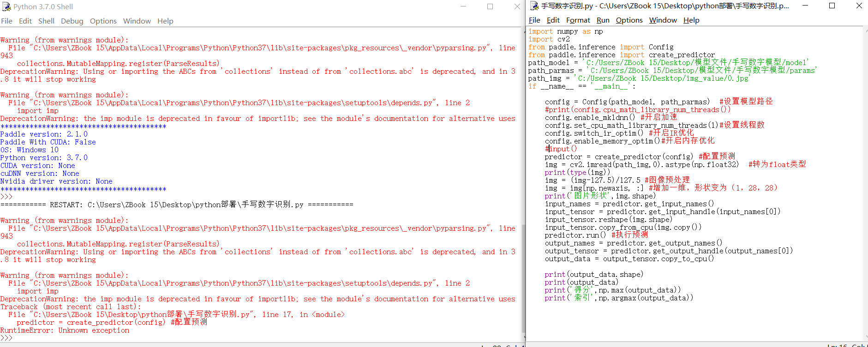Maximize the editor window
Viewport: 868px width, 347px height.
832,6
